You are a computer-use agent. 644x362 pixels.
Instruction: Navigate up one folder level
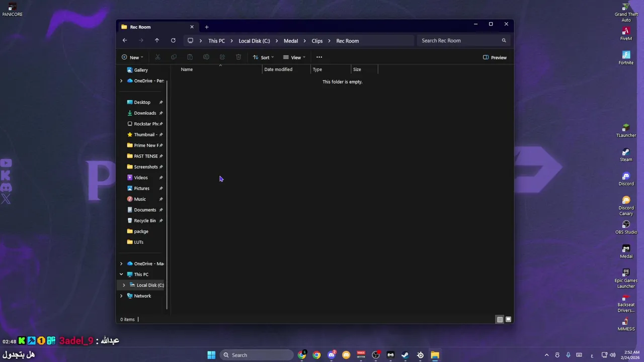157,41
